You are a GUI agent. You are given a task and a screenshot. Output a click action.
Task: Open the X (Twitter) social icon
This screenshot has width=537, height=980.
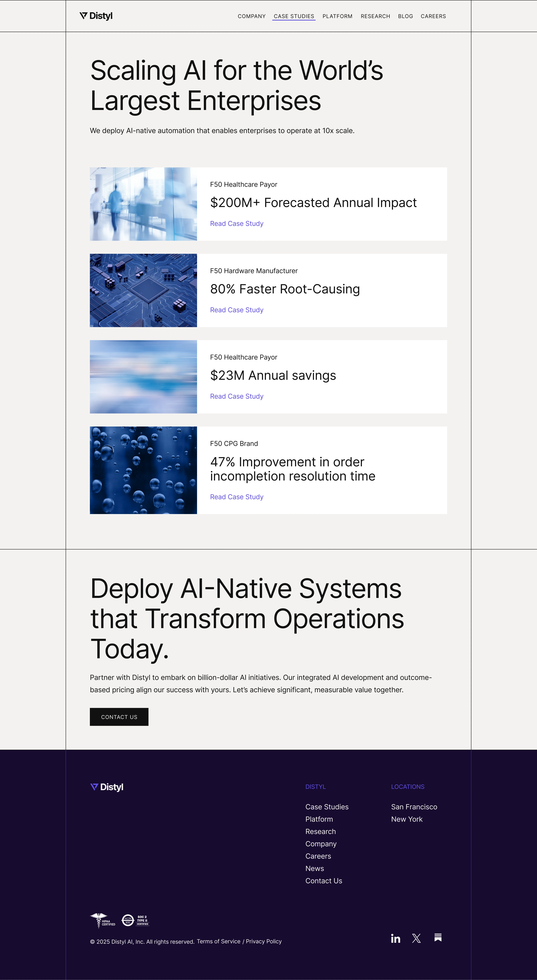416,938
